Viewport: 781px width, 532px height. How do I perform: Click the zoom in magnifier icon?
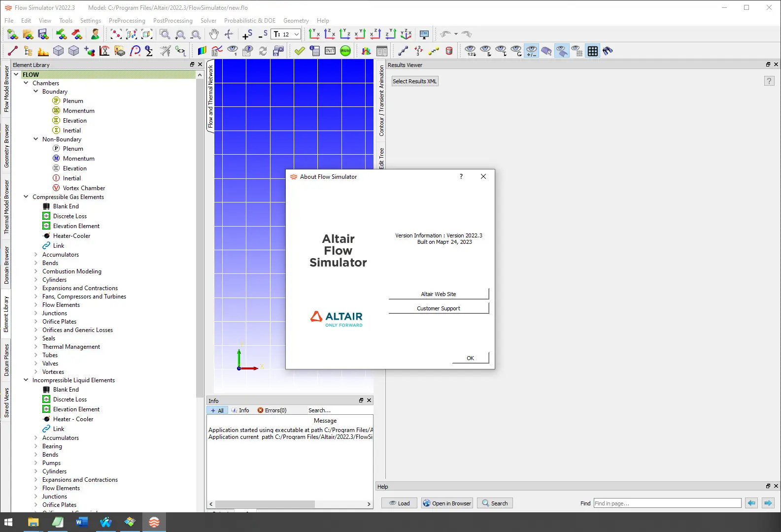tap(180, 34)
